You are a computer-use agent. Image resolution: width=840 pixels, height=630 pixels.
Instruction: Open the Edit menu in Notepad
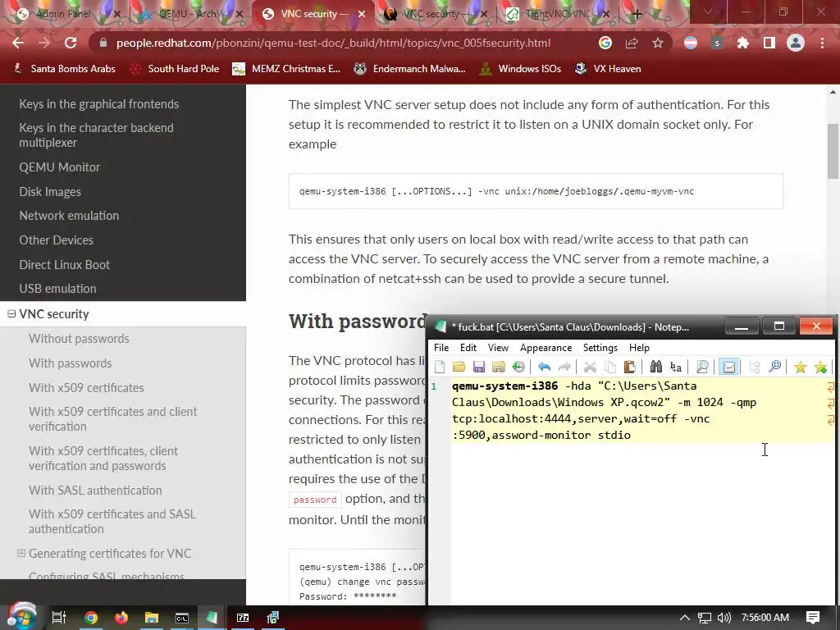pos(468,348)
